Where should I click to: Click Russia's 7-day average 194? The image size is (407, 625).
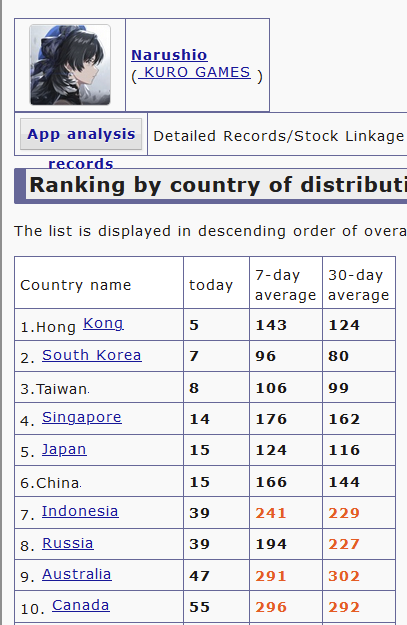pos(271,544)
